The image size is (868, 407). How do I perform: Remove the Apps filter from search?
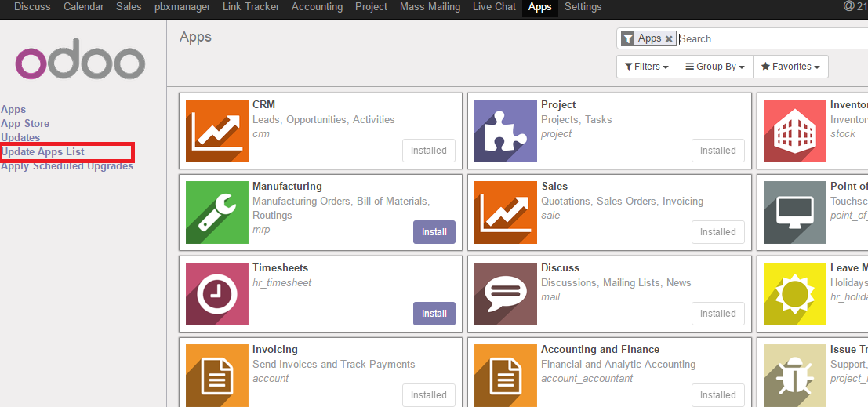(669, 38)
